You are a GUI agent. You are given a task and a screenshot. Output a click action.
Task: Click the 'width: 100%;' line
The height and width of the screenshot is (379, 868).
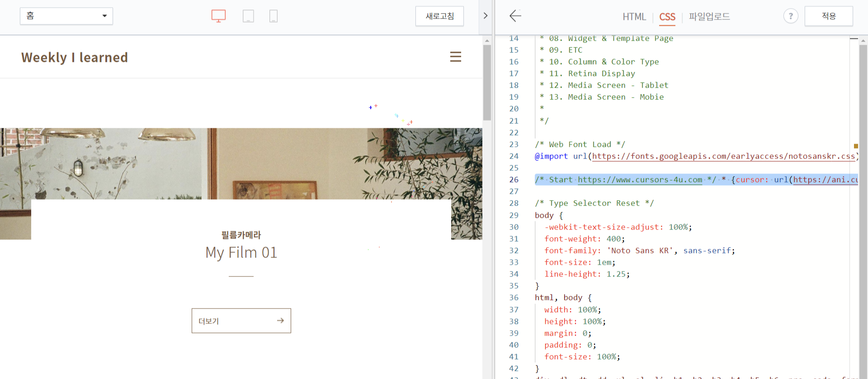point(573,310)
